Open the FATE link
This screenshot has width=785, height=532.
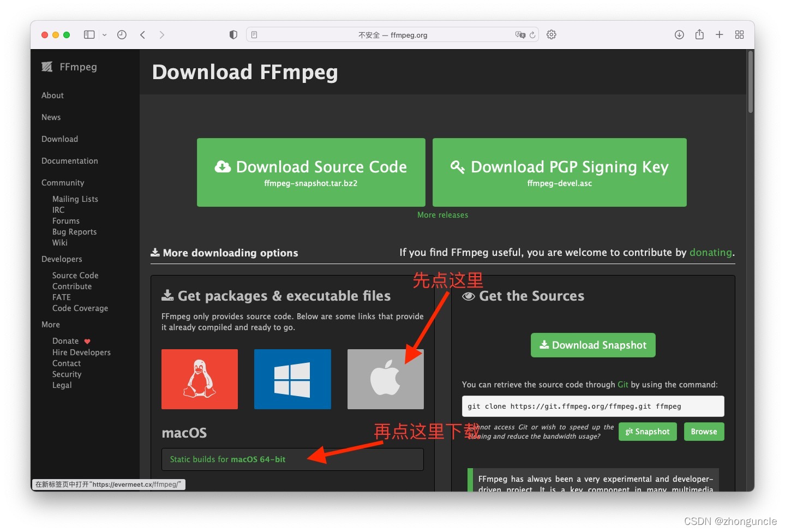tap(62, 297)
